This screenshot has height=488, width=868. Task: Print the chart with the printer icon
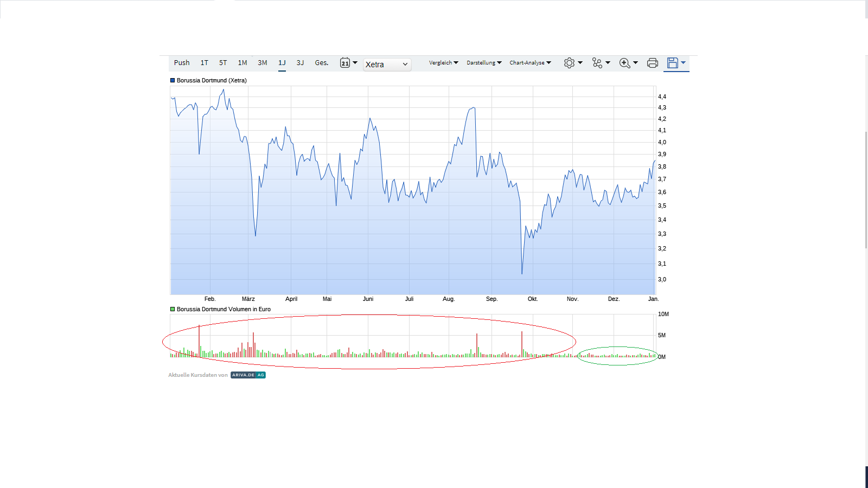(x=653, y=63)
